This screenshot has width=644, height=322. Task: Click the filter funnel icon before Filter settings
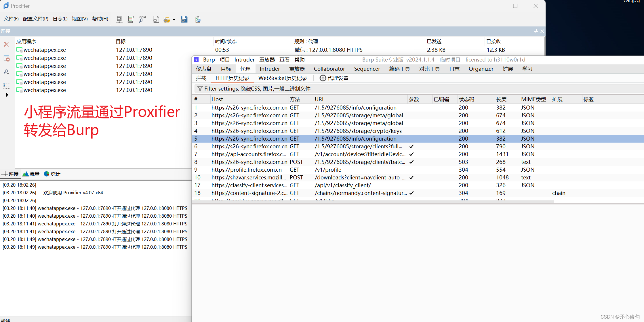(x=200, y=89)
